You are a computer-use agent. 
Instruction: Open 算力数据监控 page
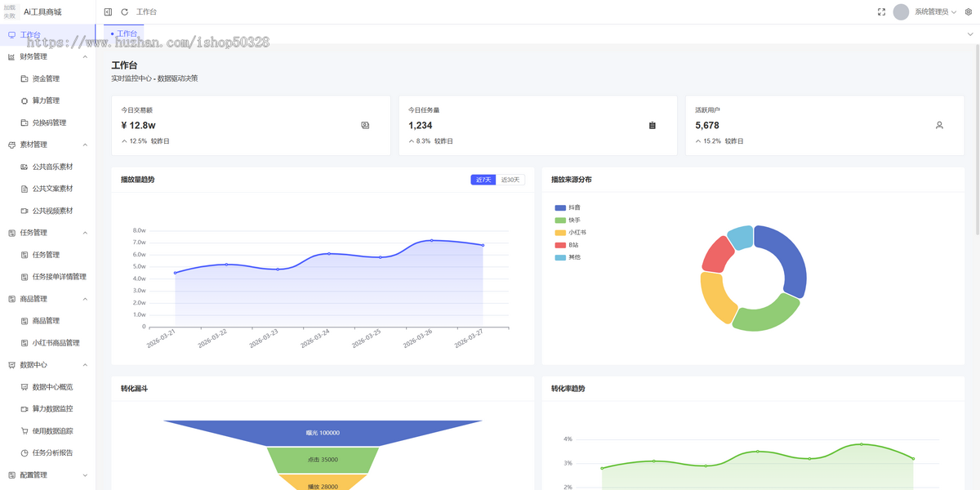click(47, 408)
